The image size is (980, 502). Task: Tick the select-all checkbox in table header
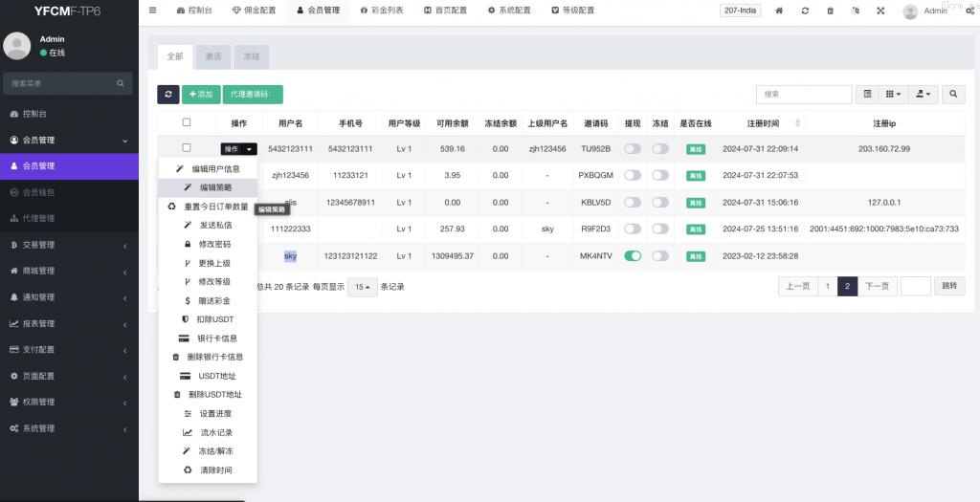[187, 122]
